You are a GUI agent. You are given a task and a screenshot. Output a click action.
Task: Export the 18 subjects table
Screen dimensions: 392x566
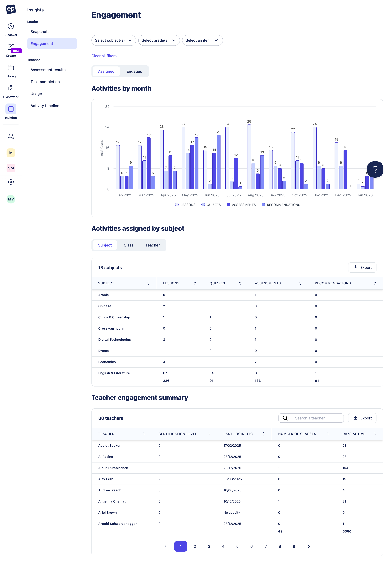tap(362, 268)
